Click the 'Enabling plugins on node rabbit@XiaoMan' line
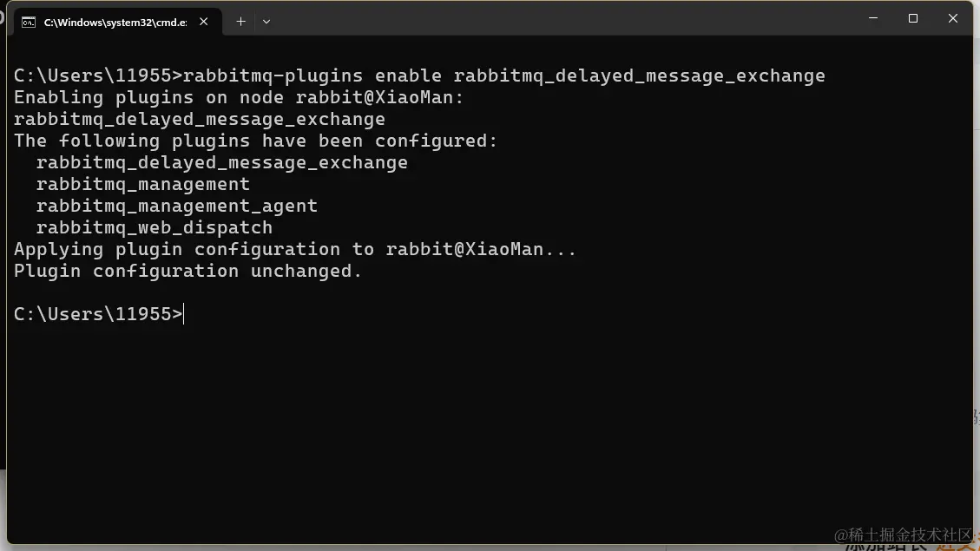Viewport: 980px width, 551px height. click(239, 97)
